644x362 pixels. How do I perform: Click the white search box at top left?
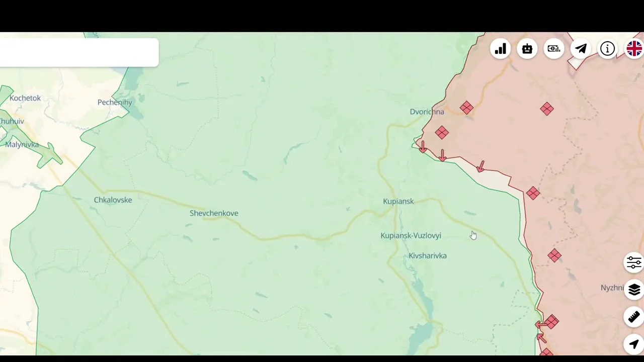(x=79, y=52)
